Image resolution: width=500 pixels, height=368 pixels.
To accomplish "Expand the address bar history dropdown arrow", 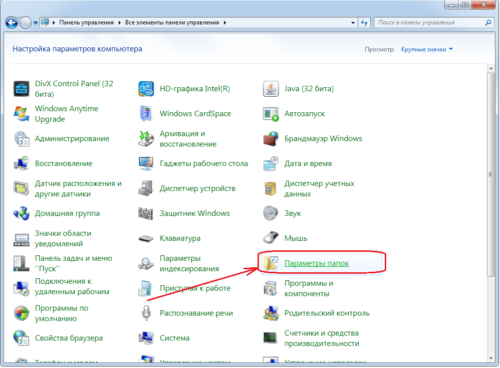I will pos(353,23).
